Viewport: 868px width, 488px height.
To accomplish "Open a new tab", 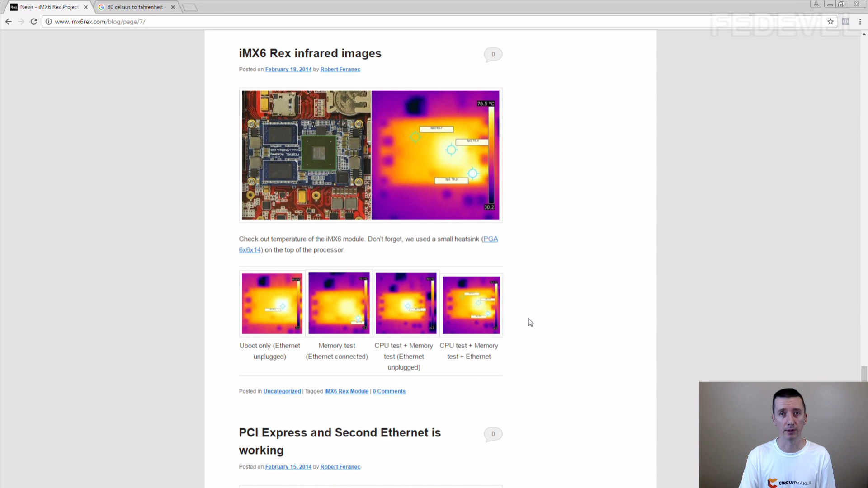I will pyautogui.click(x=190, y=7).
